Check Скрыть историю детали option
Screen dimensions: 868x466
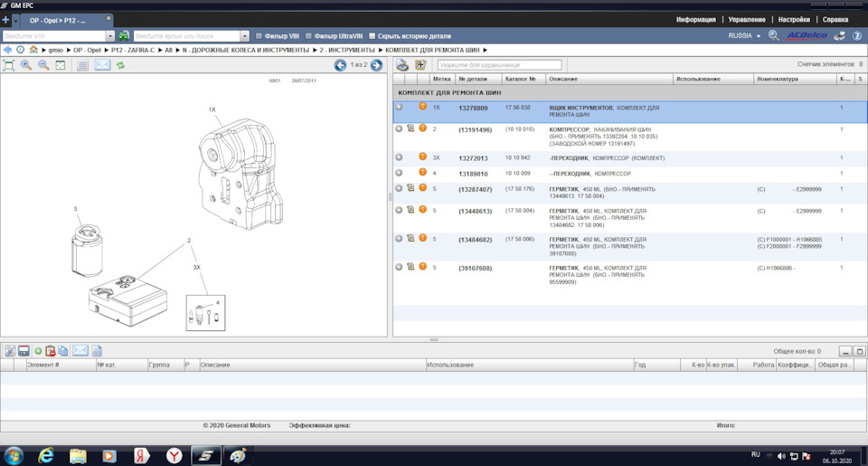(x=373, y=35)
